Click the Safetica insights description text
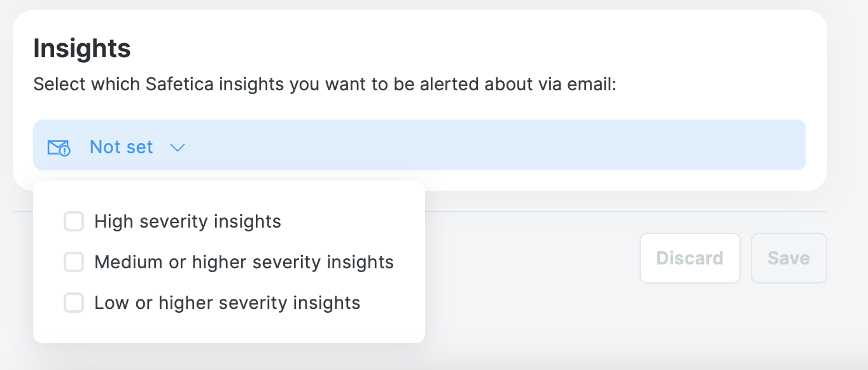This screenshot has height=370, width=868. (x=325, y=85)
